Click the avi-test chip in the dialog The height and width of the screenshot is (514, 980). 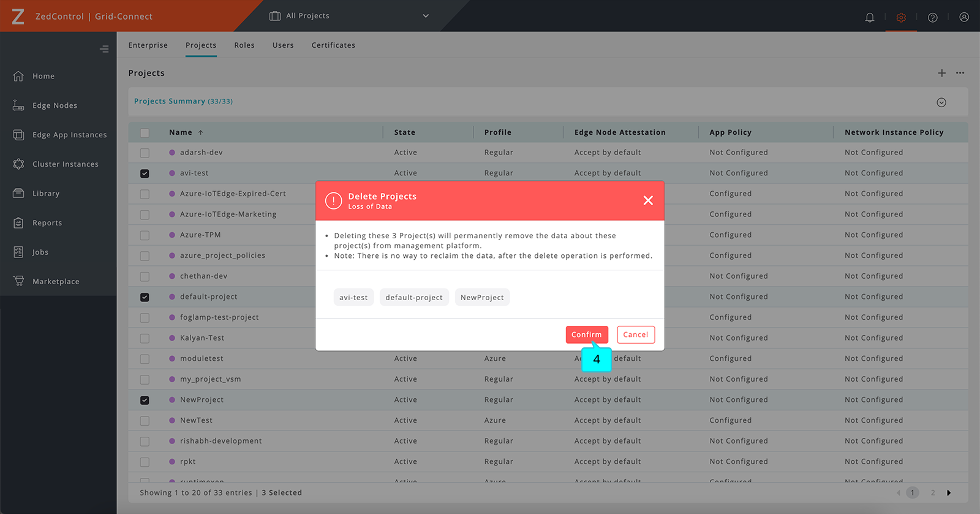pos(353,297)
